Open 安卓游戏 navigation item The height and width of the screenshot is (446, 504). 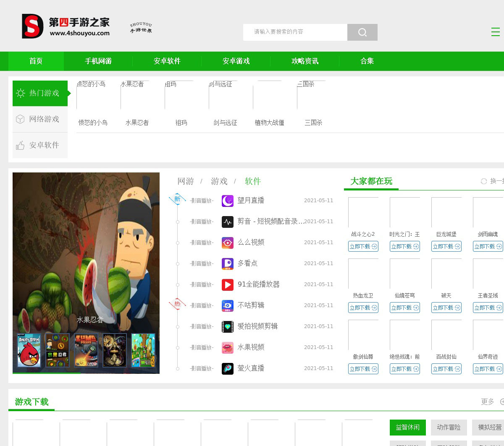click(x=236, y=61)
